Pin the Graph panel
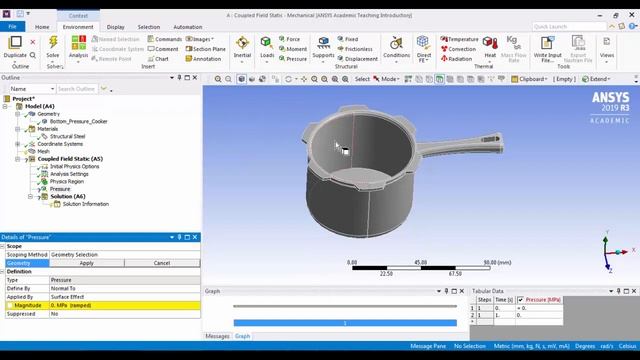Viewport: 640px width, 360px height. (x=446, y=291)
